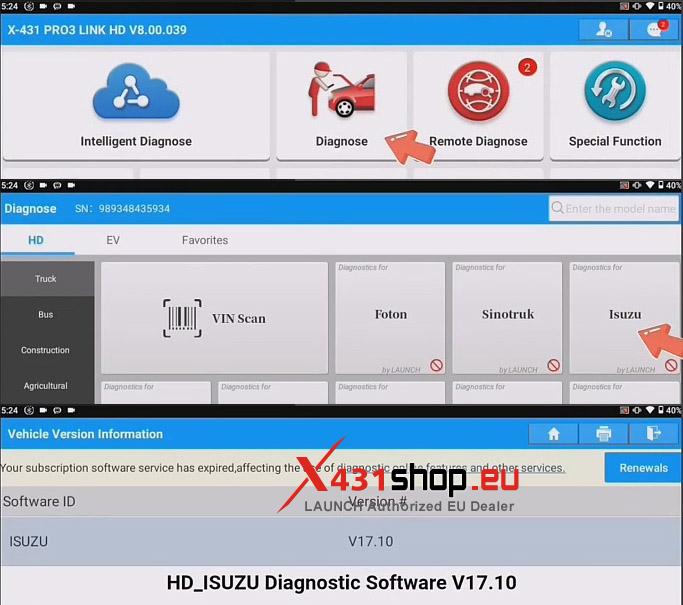Focus the model name search field
This screenshot has width=683, height=605.
coord(613,209)
